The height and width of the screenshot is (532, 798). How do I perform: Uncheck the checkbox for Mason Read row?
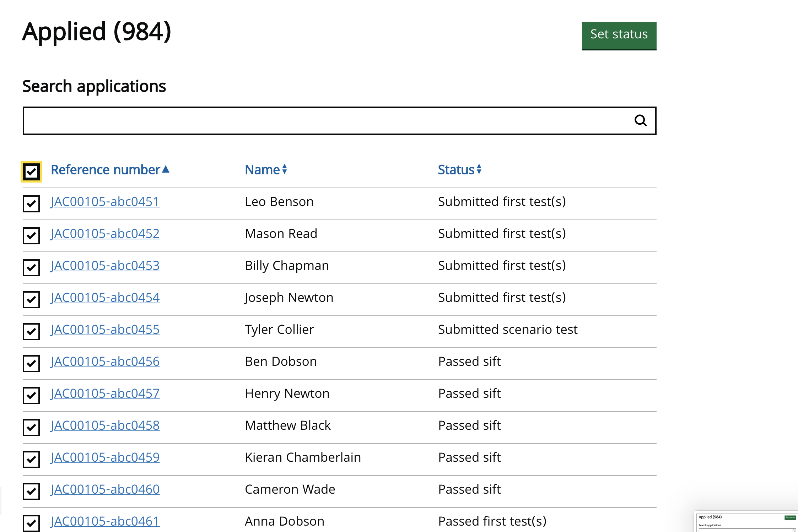tap(31, 236)
